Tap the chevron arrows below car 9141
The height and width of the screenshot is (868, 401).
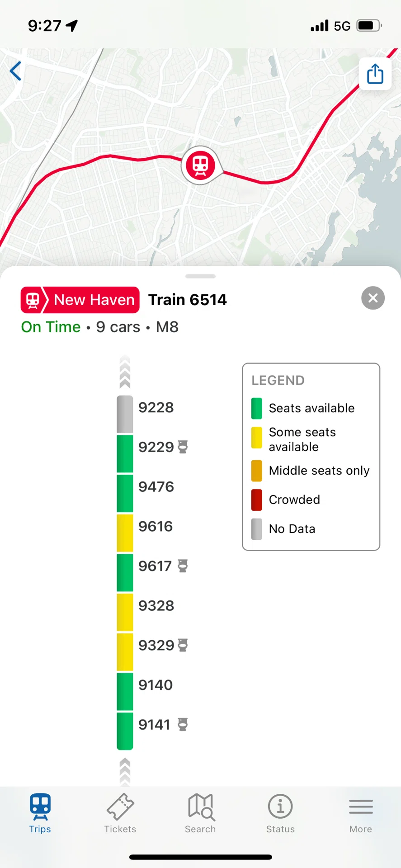[125, 771]
